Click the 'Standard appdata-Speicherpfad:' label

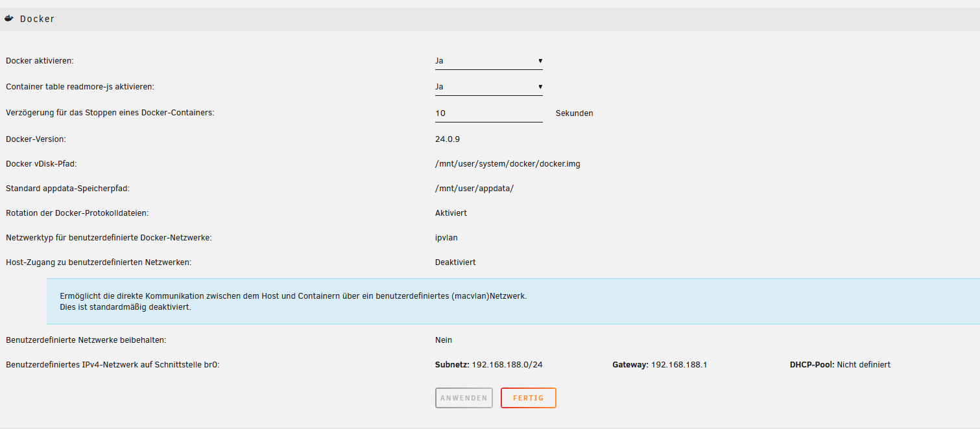click(x=68, y=189)
